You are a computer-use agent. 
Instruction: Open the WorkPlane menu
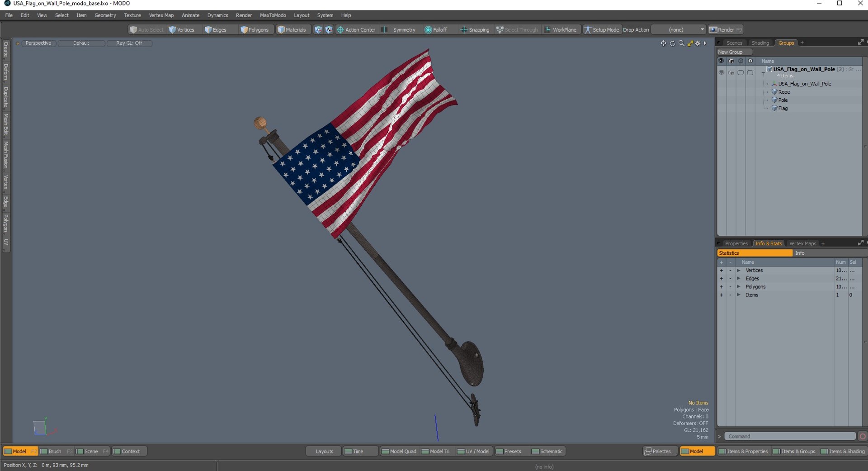[561, 30]
